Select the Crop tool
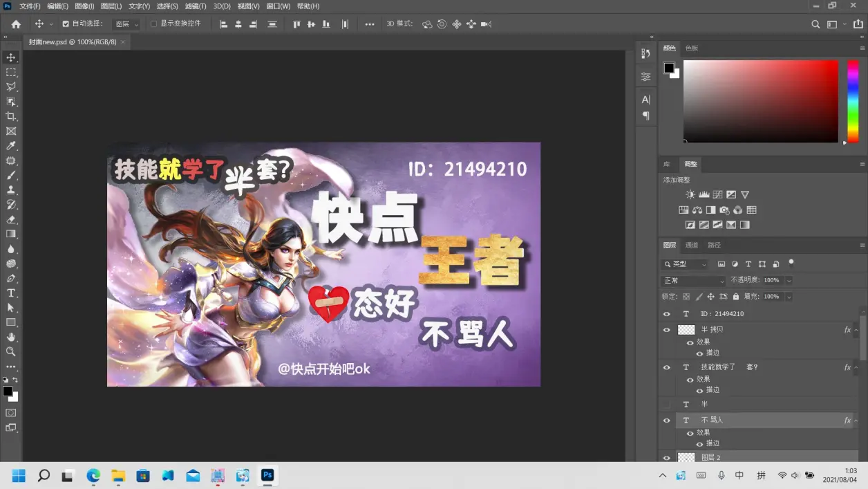This screenshot has height=489, width=868. tap(11, 116)
